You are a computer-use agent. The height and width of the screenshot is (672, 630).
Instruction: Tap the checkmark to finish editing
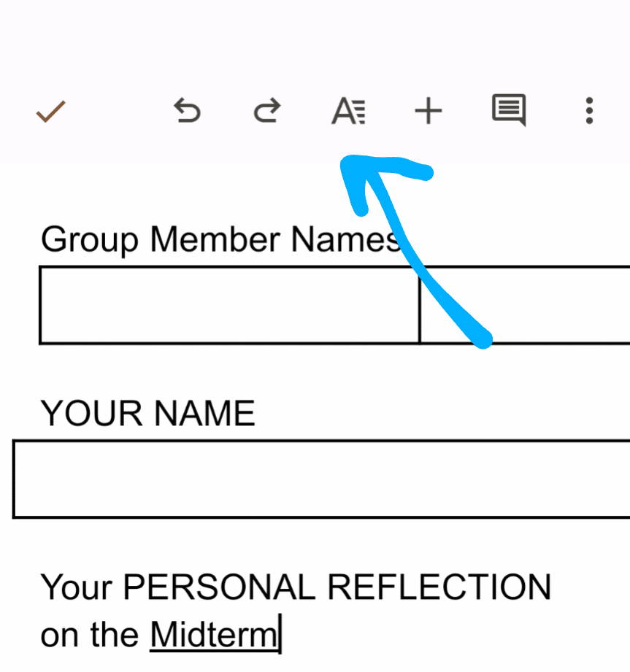coord(51,112)
